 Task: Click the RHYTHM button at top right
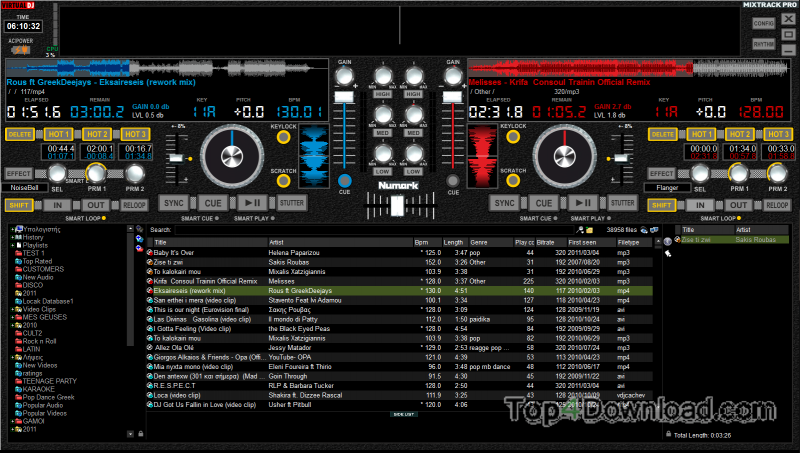(x=763, y=44)
